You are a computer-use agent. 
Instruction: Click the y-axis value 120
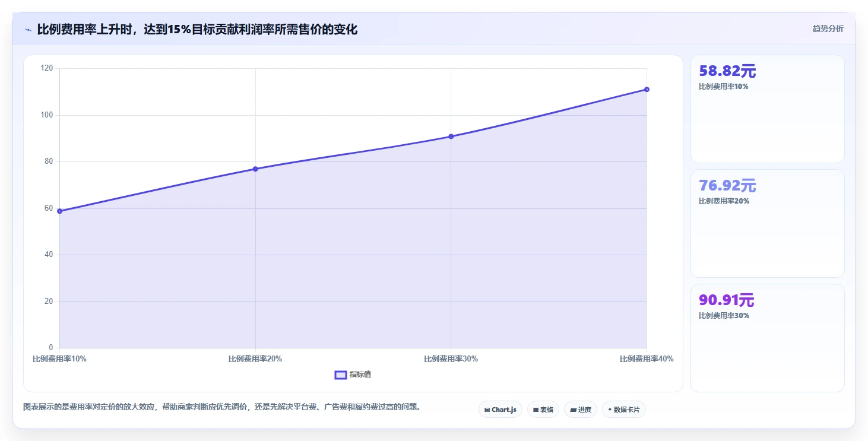[47, 69]
